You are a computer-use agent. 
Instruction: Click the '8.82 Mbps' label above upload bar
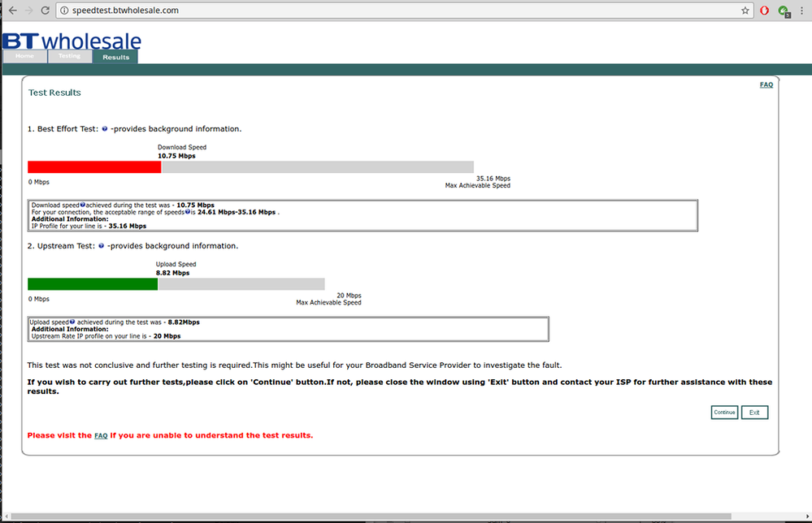(172, 273)
